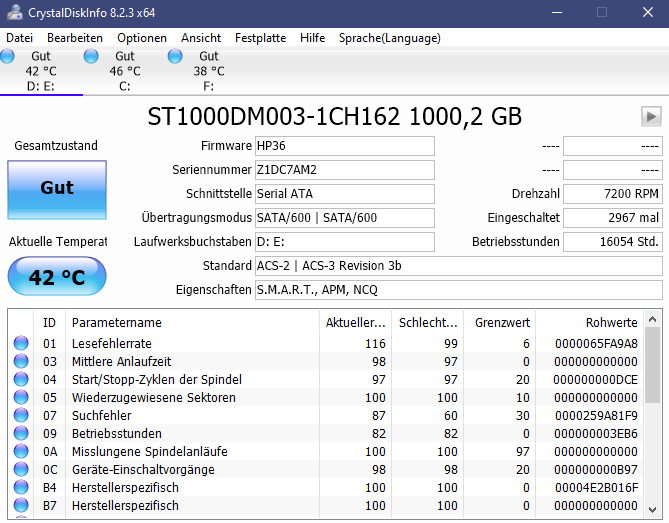Select the Misslungene Spindelanläufe parameter name
Viewport: 669px width, 523px height.
[x=150, y=451]
